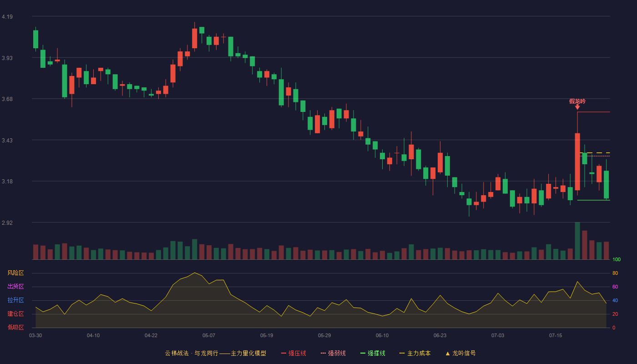Select the 出货区 zone label

pos(15,287)
